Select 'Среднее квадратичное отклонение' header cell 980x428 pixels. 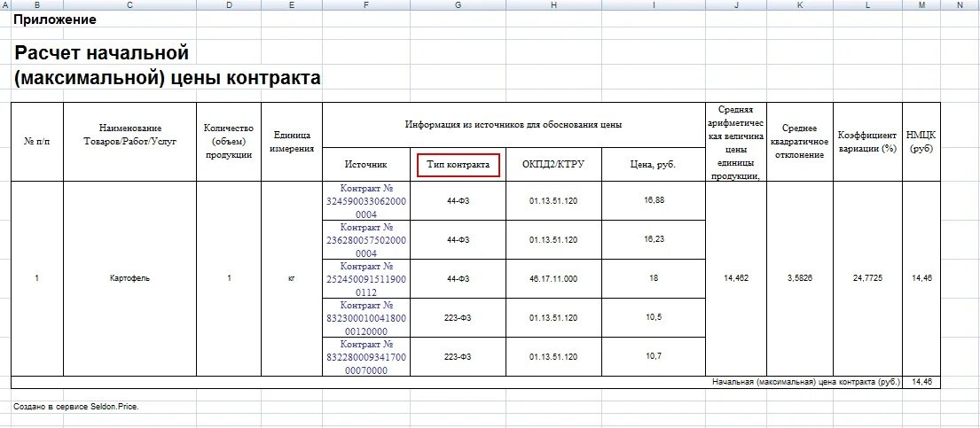click(800, 142)
